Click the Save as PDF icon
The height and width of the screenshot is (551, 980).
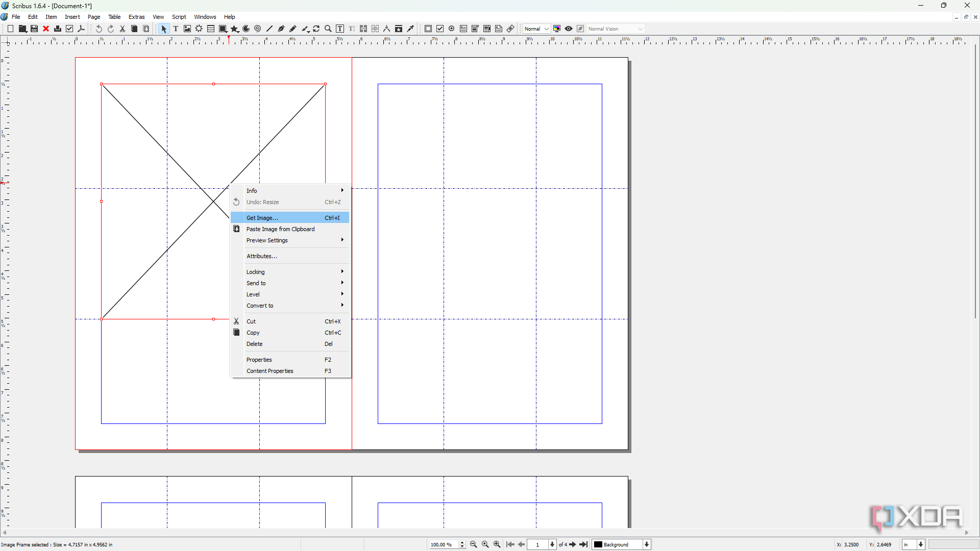click(81, 29)
